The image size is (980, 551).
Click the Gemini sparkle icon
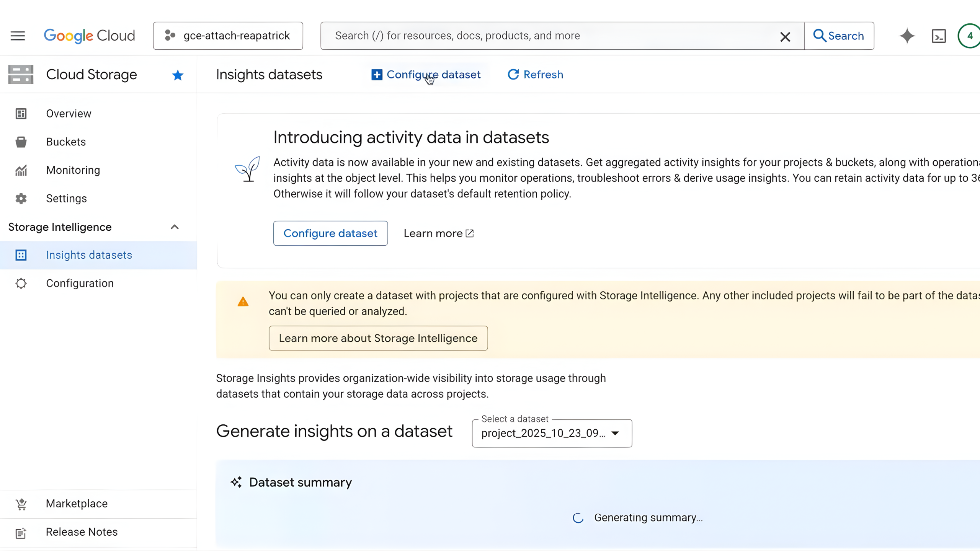(907, 36)
